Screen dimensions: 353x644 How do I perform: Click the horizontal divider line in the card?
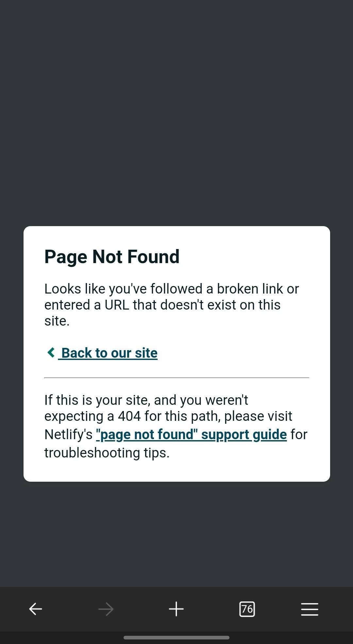(176, 378)
